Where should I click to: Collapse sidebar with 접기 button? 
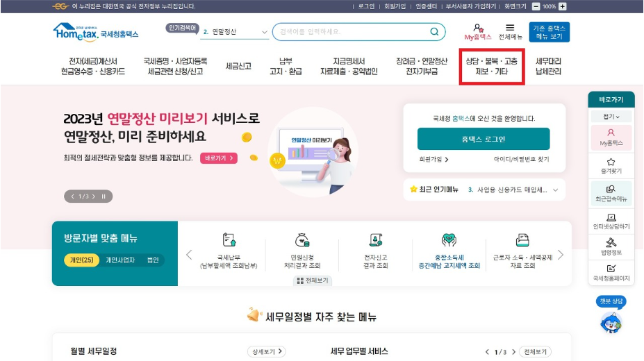(x=611, y=117)
